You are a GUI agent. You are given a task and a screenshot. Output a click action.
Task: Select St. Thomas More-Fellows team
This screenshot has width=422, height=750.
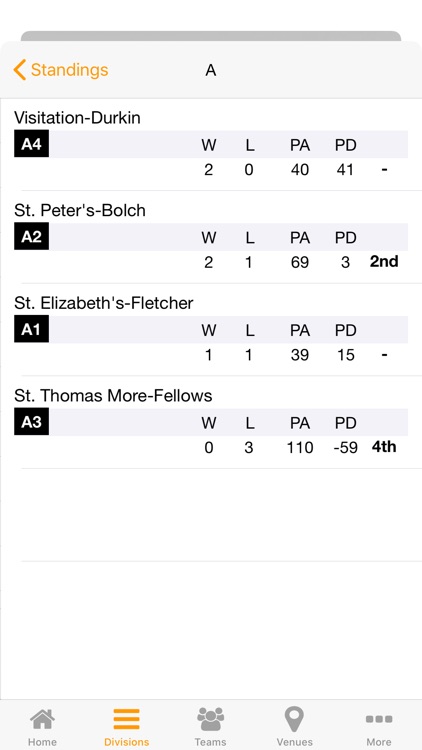[211, 423]
